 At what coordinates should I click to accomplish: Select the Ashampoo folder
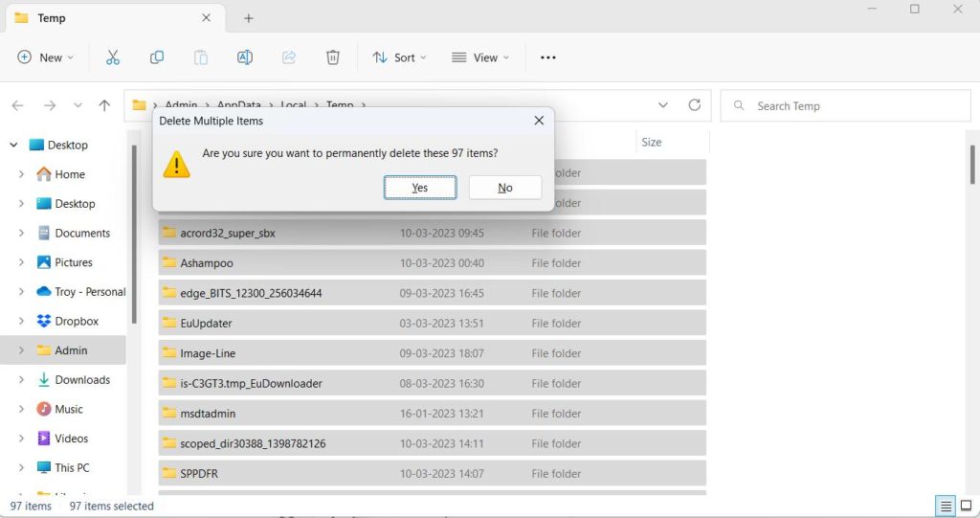tap(207, 263)
